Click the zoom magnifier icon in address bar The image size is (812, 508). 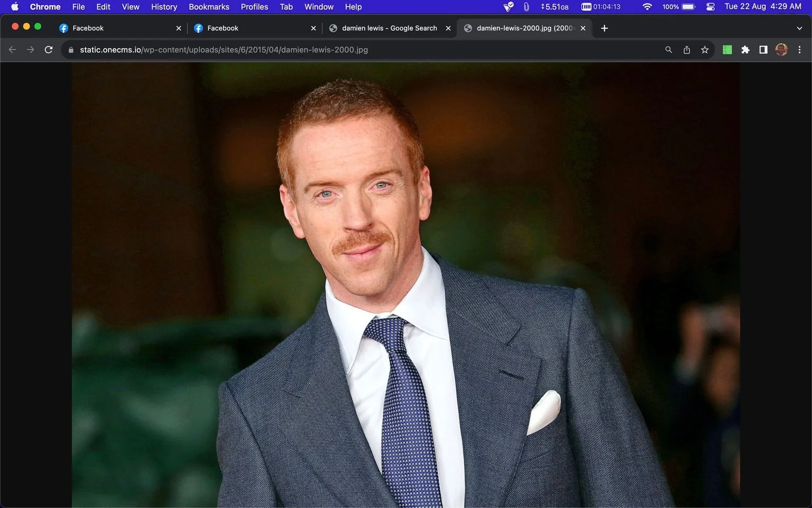coord(669,50)
